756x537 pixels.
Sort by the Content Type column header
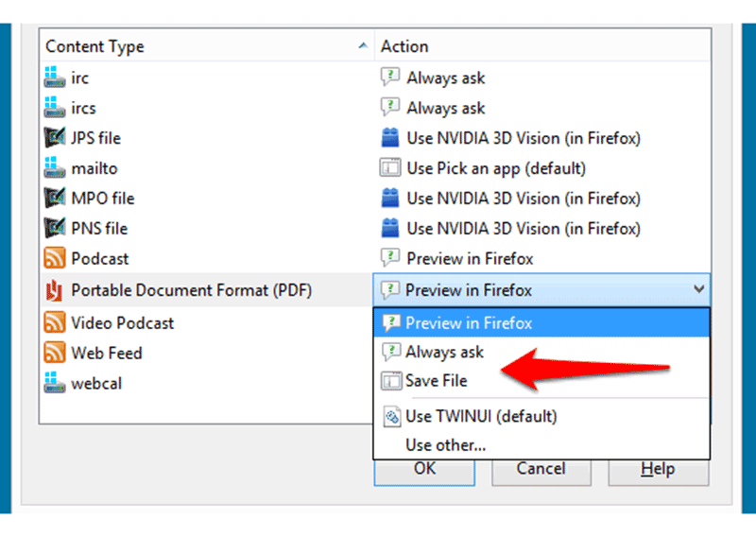pos(206,46)
